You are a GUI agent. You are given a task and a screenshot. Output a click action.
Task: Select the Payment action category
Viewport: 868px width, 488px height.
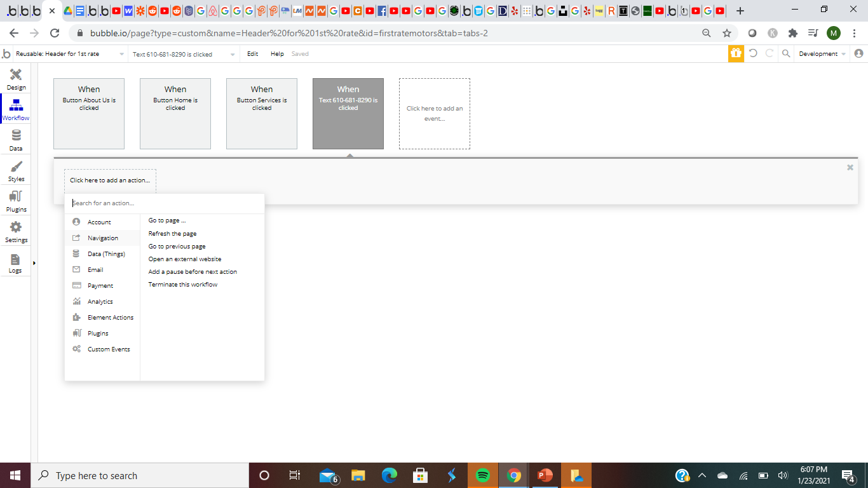[102, 285]
